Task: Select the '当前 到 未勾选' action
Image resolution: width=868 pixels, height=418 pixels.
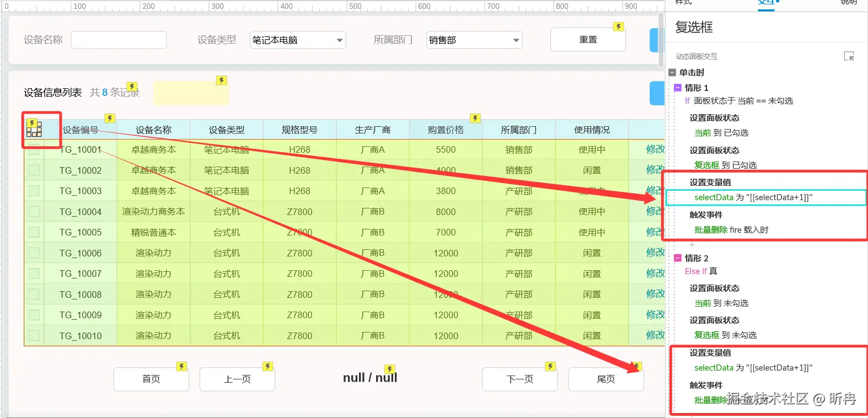Action: 721,303
